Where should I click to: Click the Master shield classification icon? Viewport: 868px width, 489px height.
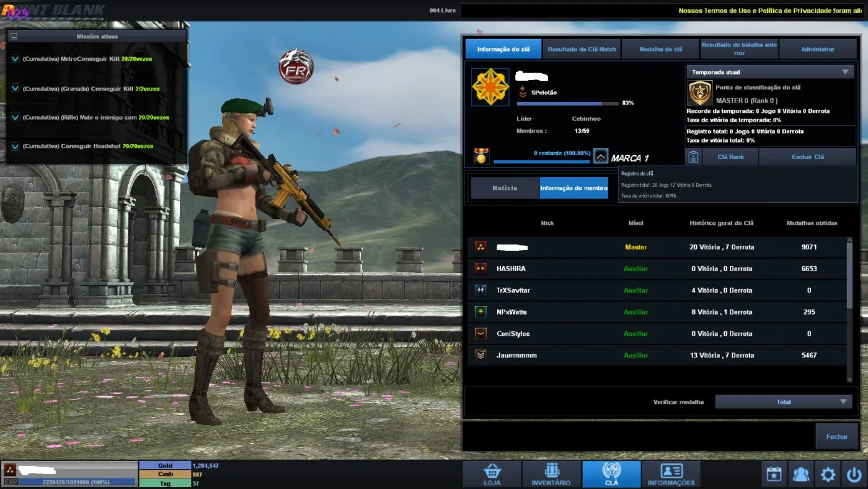[699, 94]
